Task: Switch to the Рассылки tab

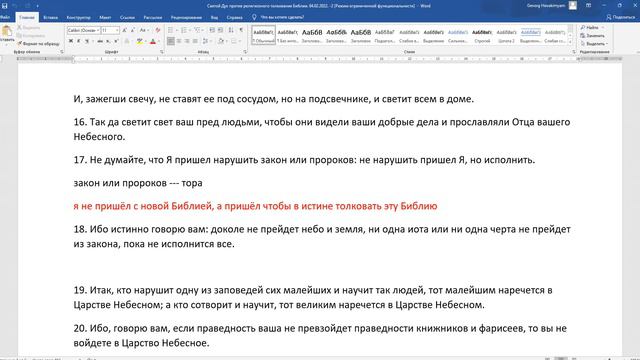Action: click(153, 18)
